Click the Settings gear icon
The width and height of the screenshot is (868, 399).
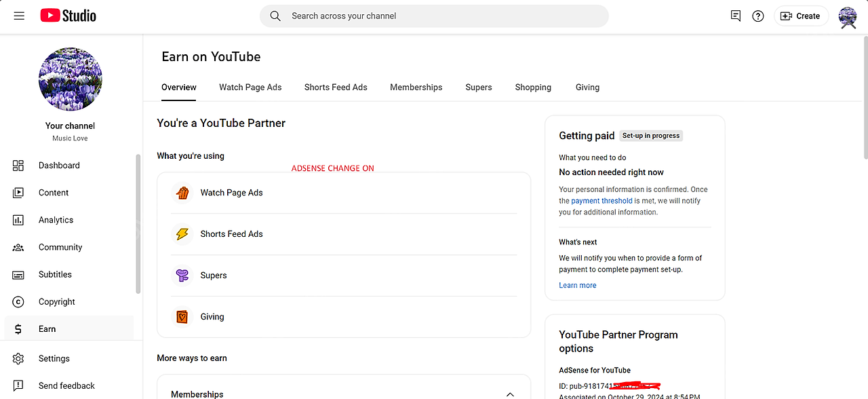click(x=18, y=358)
